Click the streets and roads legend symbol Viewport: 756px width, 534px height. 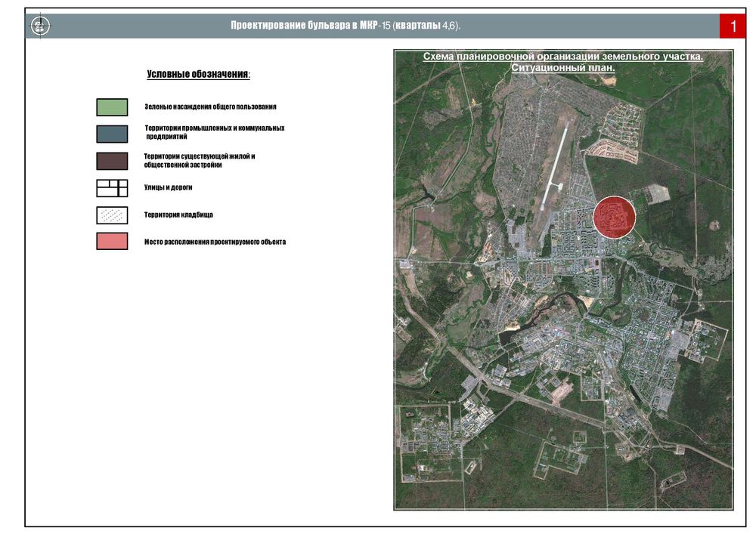point(112,188)
